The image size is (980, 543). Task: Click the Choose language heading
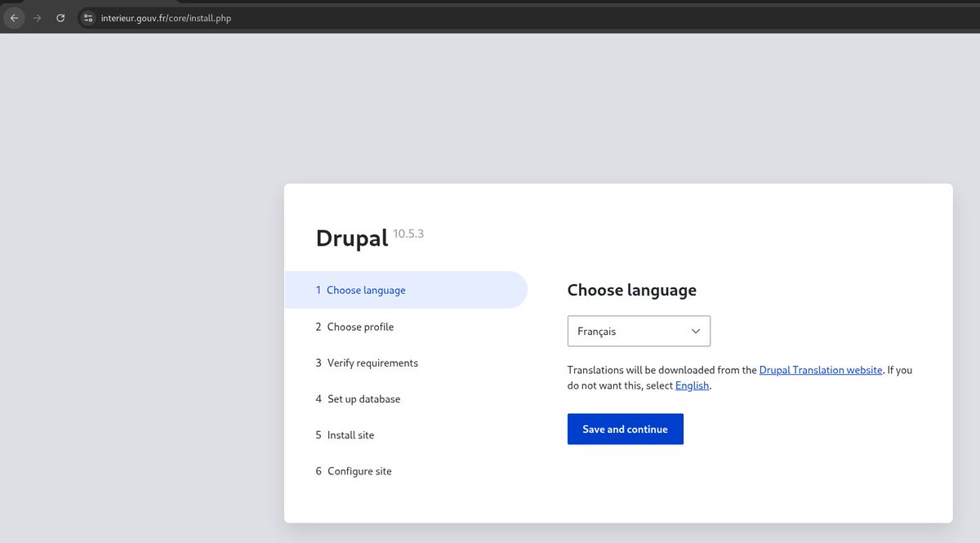coord(632,290)
